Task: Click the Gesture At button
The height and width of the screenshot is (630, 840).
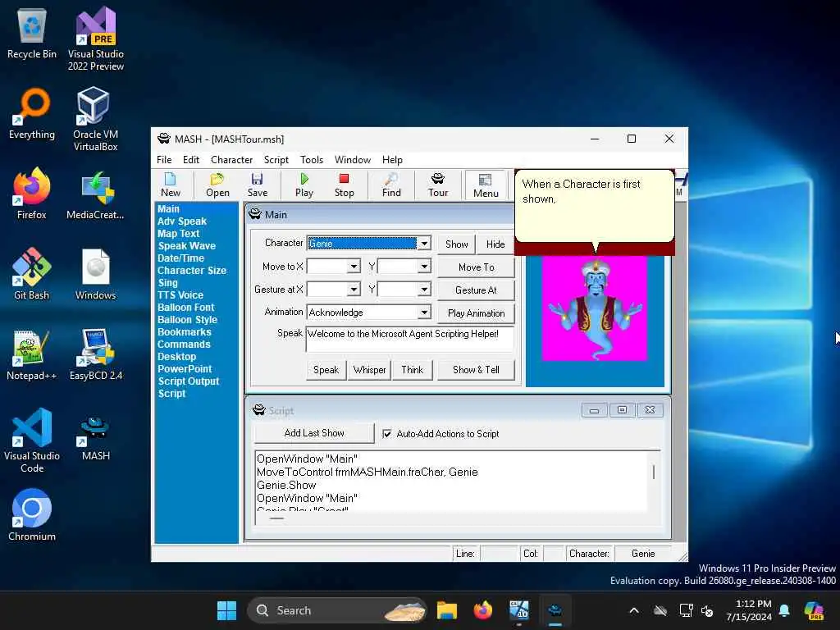Action: point(476,290)
